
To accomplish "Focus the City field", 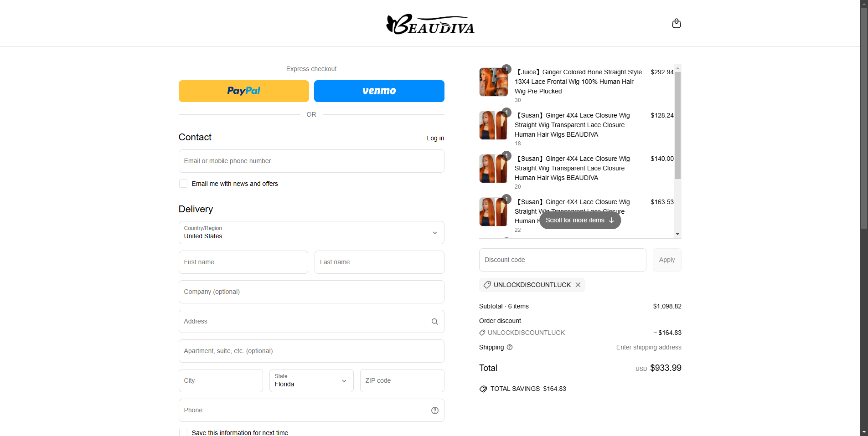I will pyautogui.click(x=221, y=381).
